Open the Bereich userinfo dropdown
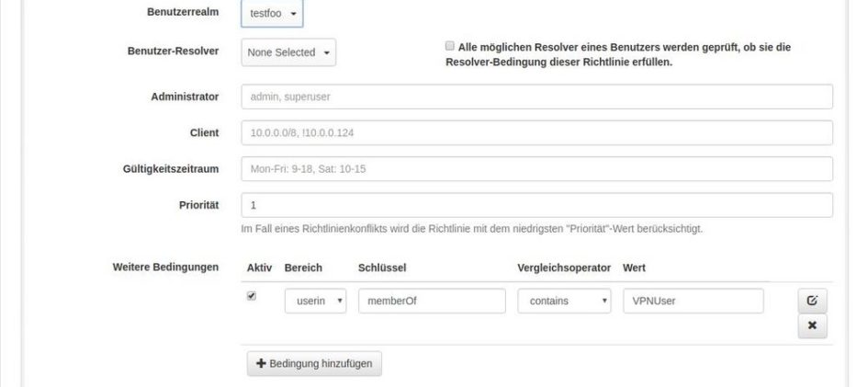 (315, 301)
